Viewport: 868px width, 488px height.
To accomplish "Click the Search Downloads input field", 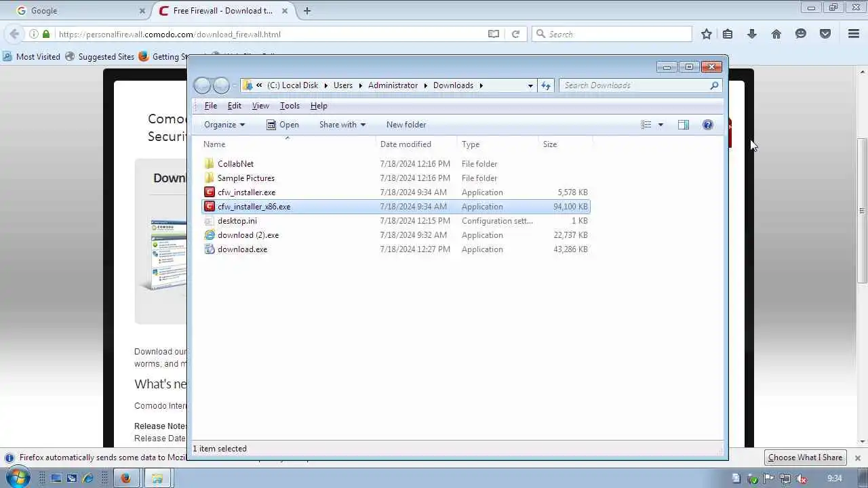I will 634,85.
